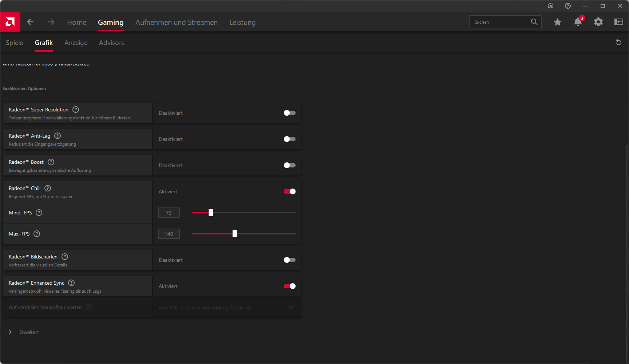Open the Home tab

point(77,22)
